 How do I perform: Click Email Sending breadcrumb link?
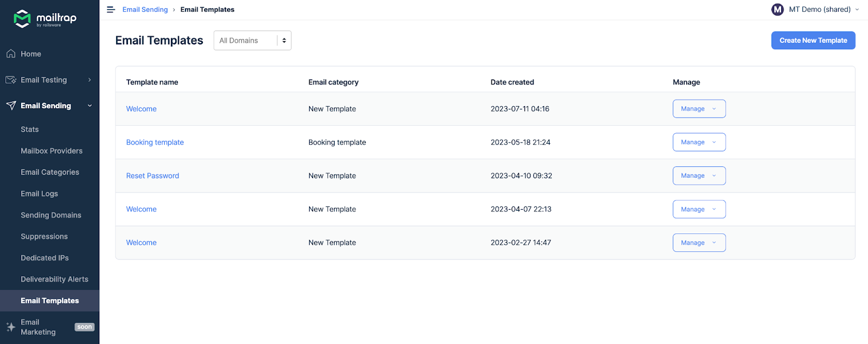145,10
